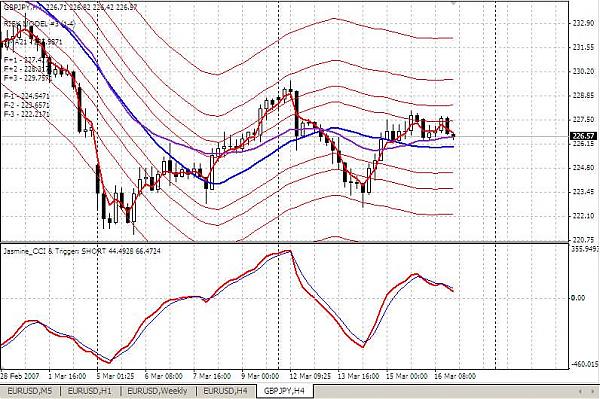Click the current price label 226.57
Screen dimensions: 600x399
583,136
